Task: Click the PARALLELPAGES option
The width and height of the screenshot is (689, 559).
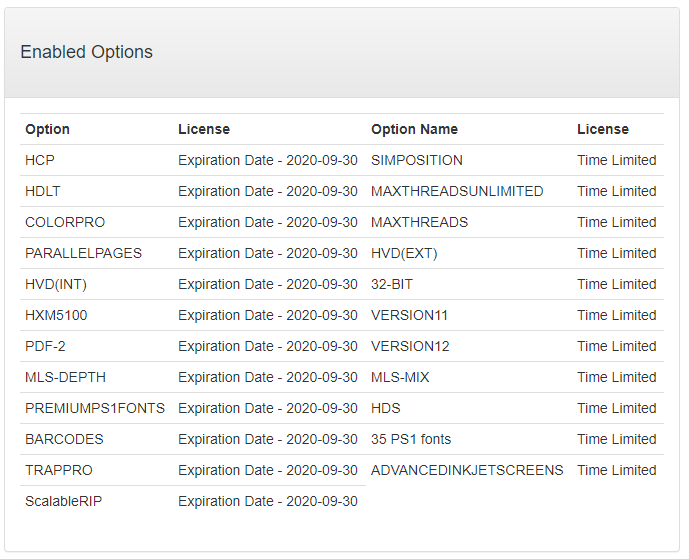Action: (83, 253)
